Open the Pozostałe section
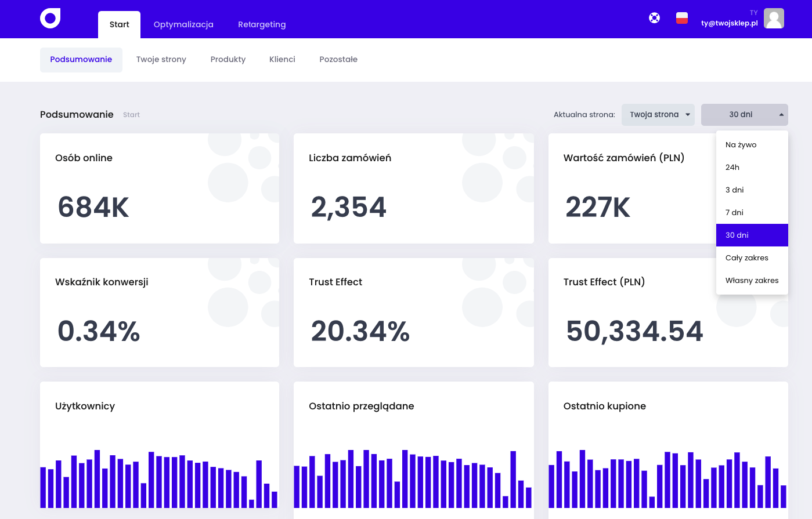 pyautogui.click(x=338, y=60)
